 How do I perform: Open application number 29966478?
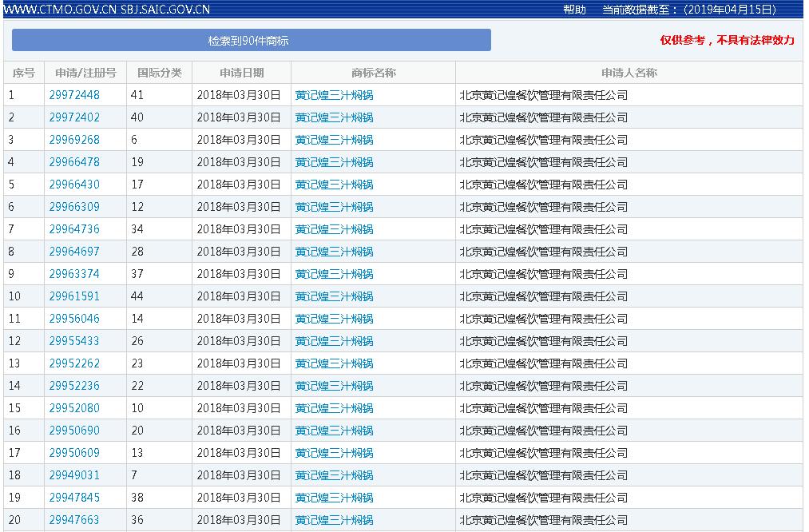click(x=74, y=162)
